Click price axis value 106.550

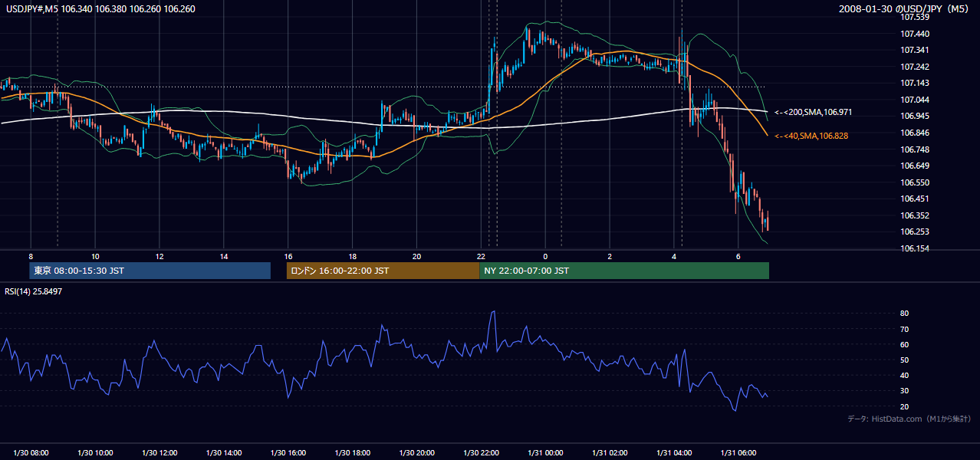click(x=915, y=182)
